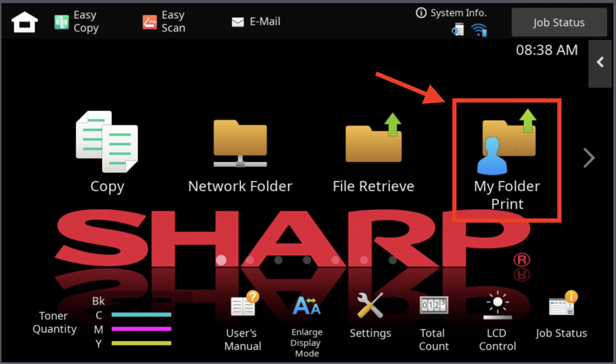Expand the side action panel arrow
The height and width of the screenshot is (364, 616).
(600, 63)
